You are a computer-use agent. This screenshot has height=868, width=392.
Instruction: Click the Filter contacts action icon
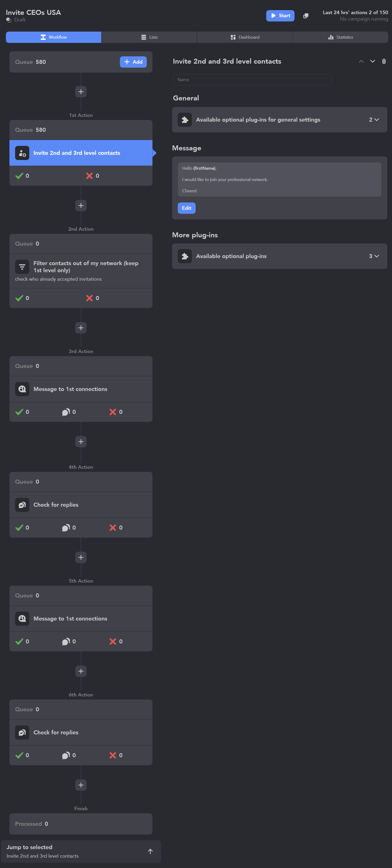pyautogui.click(x=22, y=267)
